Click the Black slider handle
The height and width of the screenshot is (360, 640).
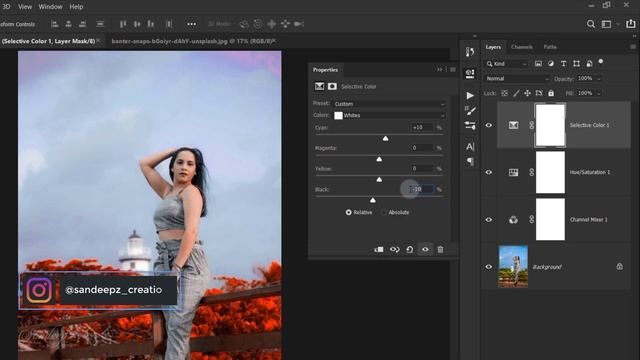point(373,200)
